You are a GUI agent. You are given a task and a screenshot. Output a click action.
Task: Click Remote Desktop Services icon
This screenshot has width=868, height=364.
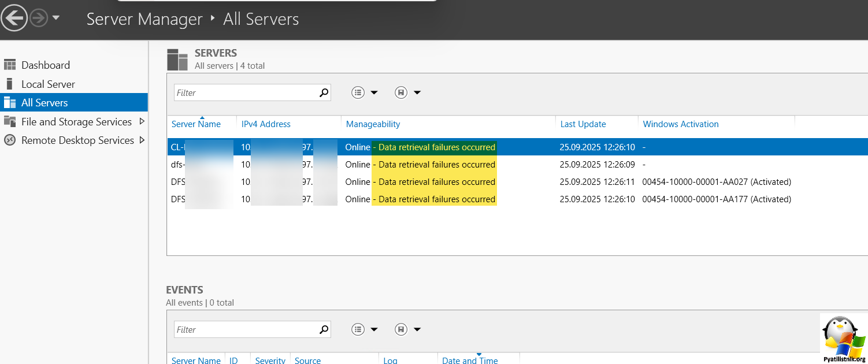pyautogui.click(x=10, y=140)
